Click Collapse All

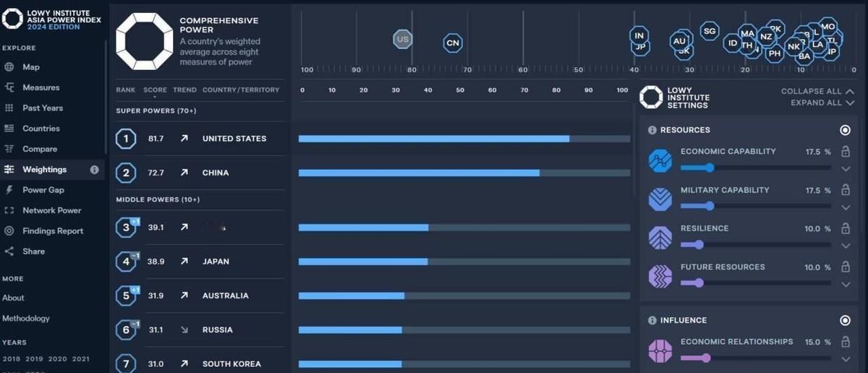coord(817,92)
